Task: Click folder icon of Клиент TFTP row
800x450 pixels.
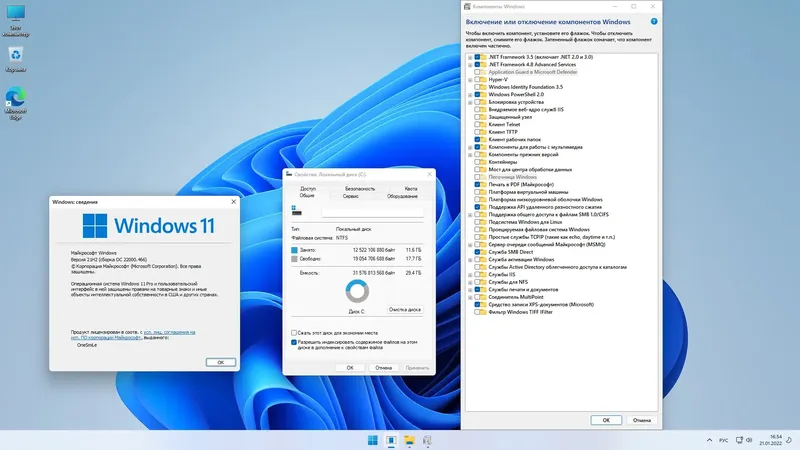Action: [x=482, y=132]
